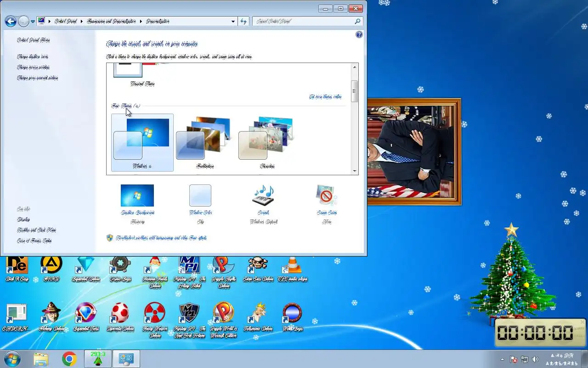Select the Characters Aero theme
The height and width of the screenshot is (368, 588).
point(267,143)
